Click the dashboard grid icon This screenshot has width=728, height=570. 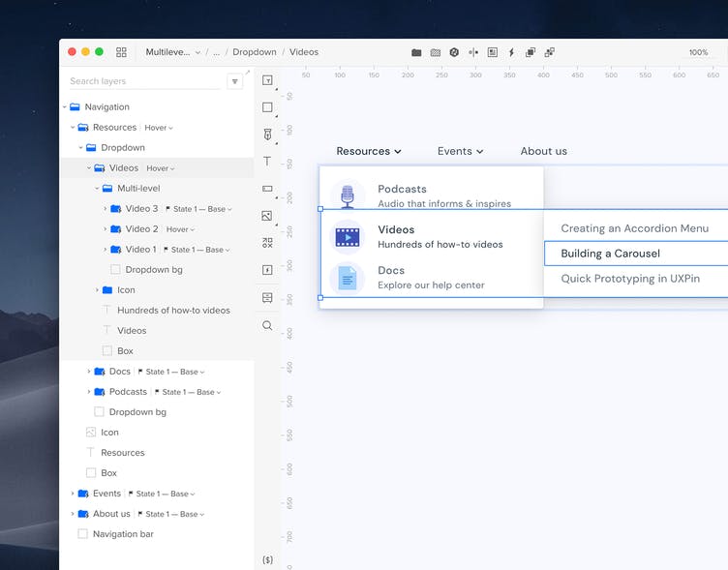(121, 52)
